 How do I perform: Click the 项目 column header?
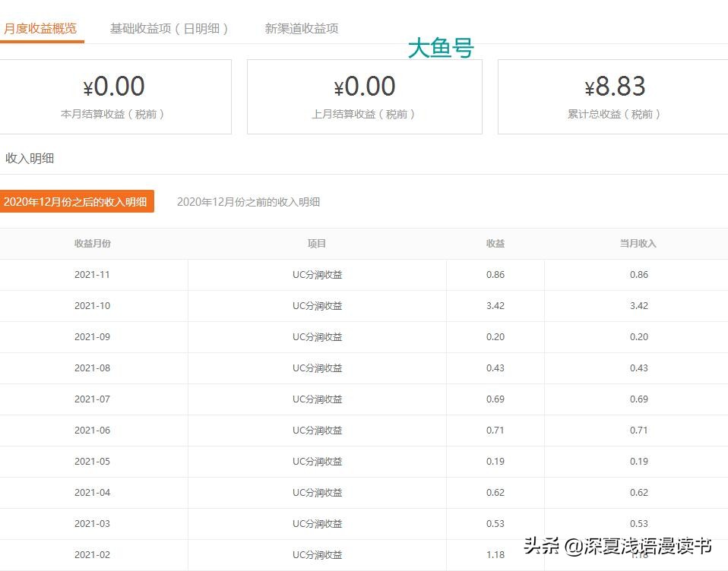pos(317,243)
